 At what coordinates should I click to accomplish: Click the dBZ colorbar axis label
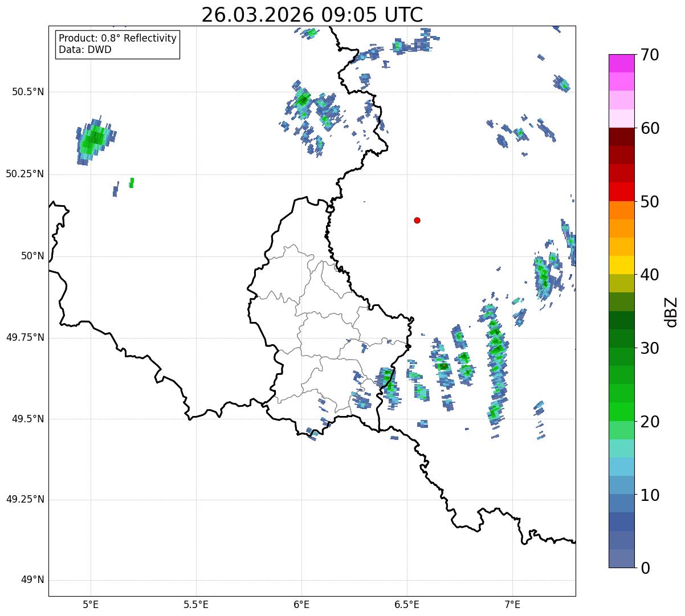coord(671,311)
